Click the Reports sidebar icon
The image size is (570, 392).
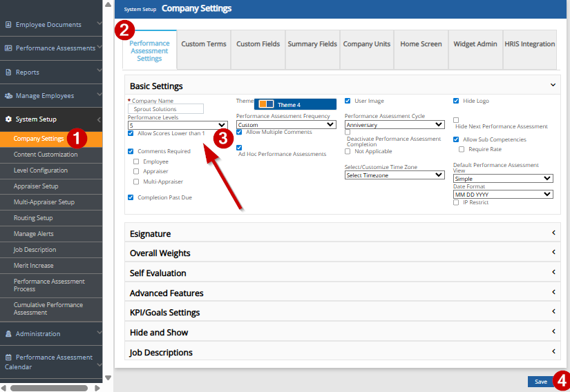(x=8, y=72)
